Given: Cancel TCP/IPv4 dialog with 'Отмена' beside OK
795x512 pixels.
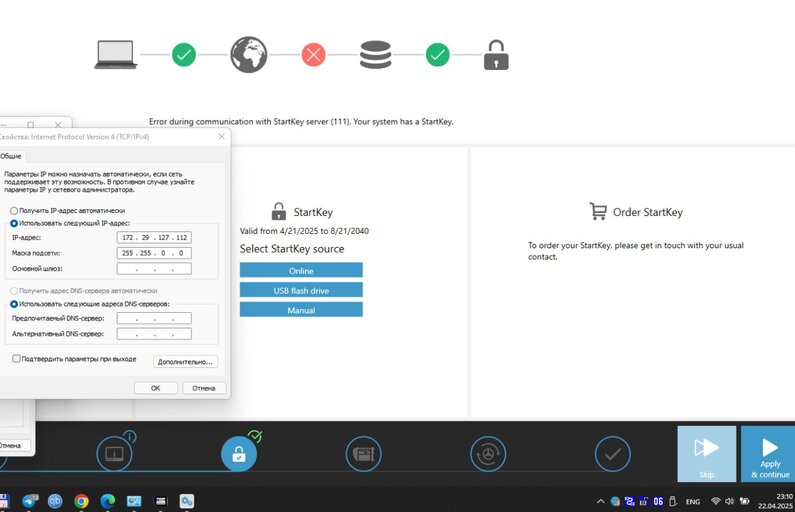Looking at the screenshot, I should point(204,388).
